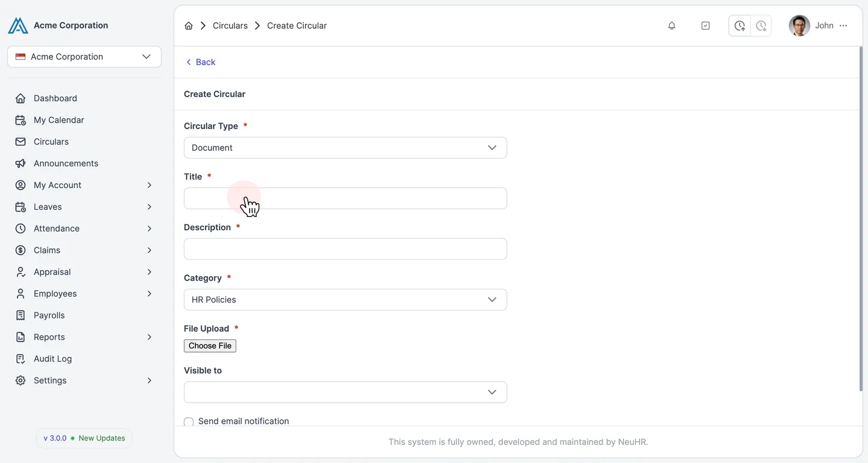Viewport: 868px width, 463px height.
Task: Click the Attendance clock icon
Action: 20,228
